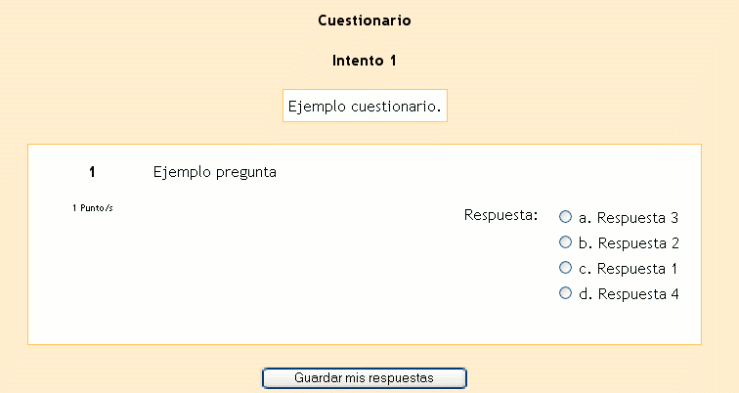The width and height of the screenshot is (739, 393).
Task: Click the bold question number 1
Action: [x=92, y=172]
